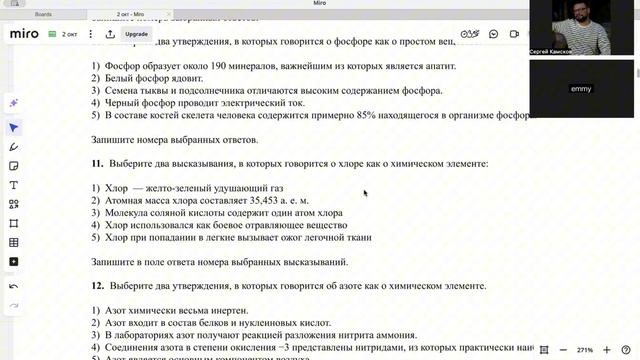Select the frame tool
640x360 pixels.
coord(13,223)
